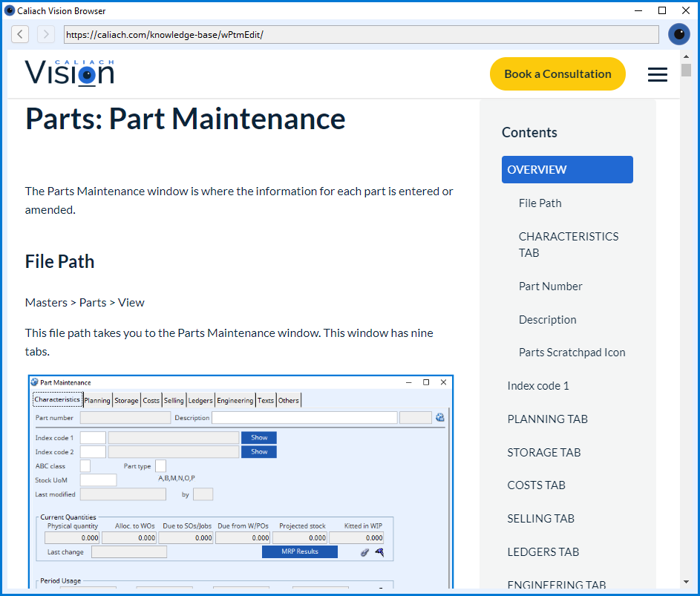
Task: Click the browser forward arrow button
Action: pyautogui.click(x=46, y=34)
